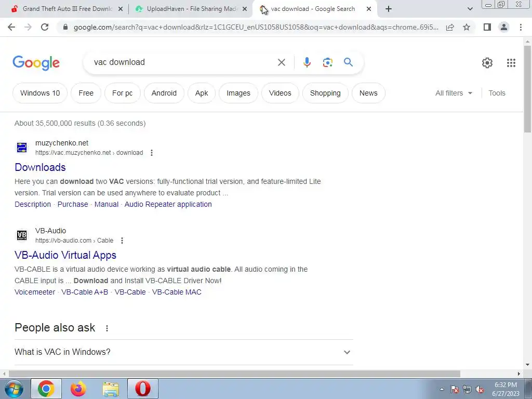Image resolution: width=532 pixels, height=399 pixels.
Task: View site information lock icon
Action: coord(65,27)
